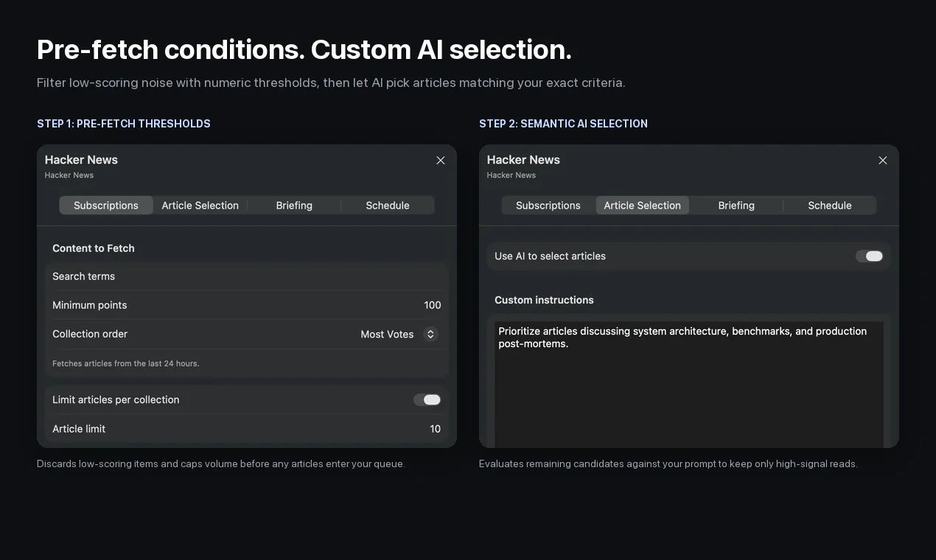This screenshot has width=936, height=560.
Task: Select Article Selection tab in Step 2 panel
Action: [643, 206]
